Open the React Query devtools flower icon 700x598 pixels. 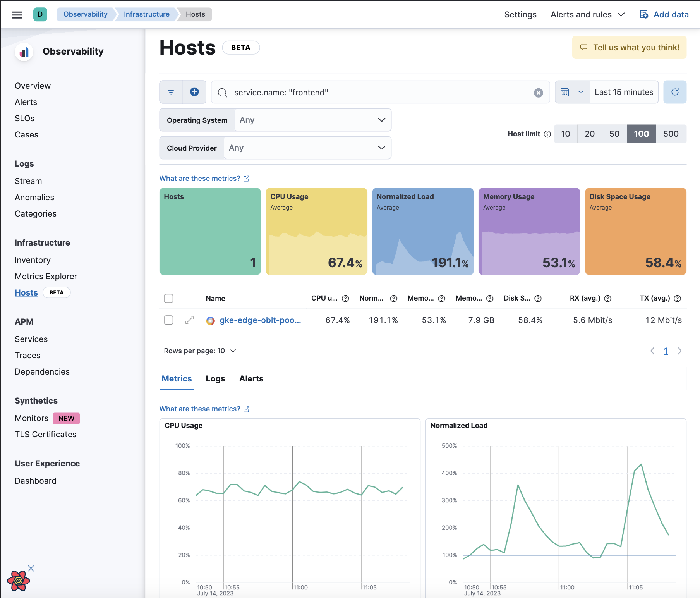click(x=18, y=581)
